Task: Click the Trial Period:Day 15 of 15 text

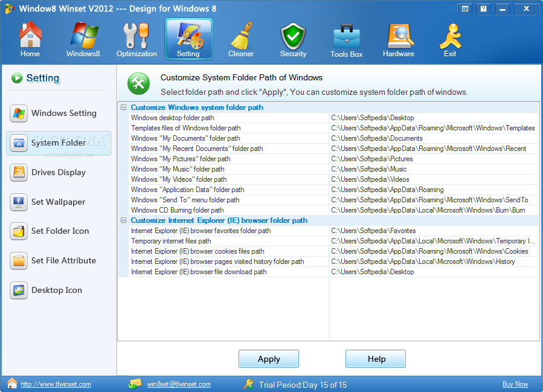Action: click(303, 385)
